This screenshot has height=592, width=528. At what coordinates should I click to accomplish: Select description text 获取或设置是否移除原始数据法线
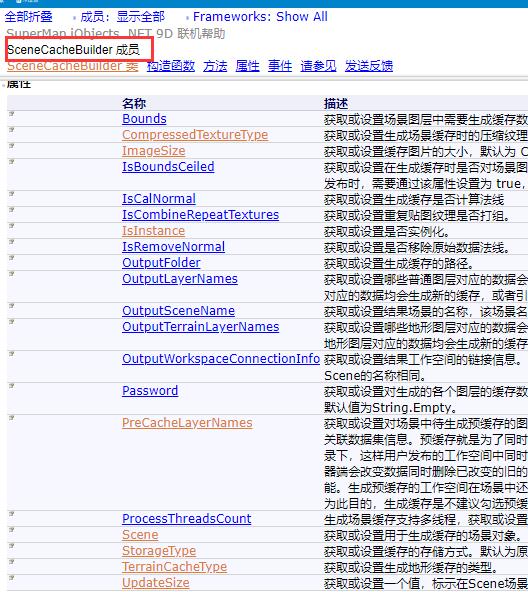[x=417, y=248]
